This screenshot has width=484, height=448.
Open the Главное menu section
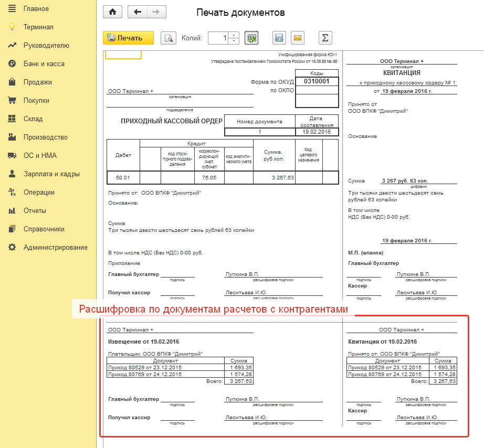coord(36,9)
